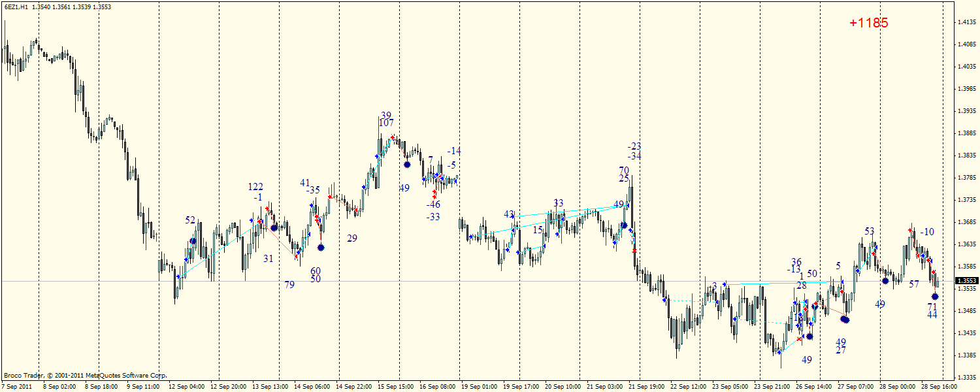
Task: Click the red X marker near the 23 Sep low
Action: coord(800,338)
